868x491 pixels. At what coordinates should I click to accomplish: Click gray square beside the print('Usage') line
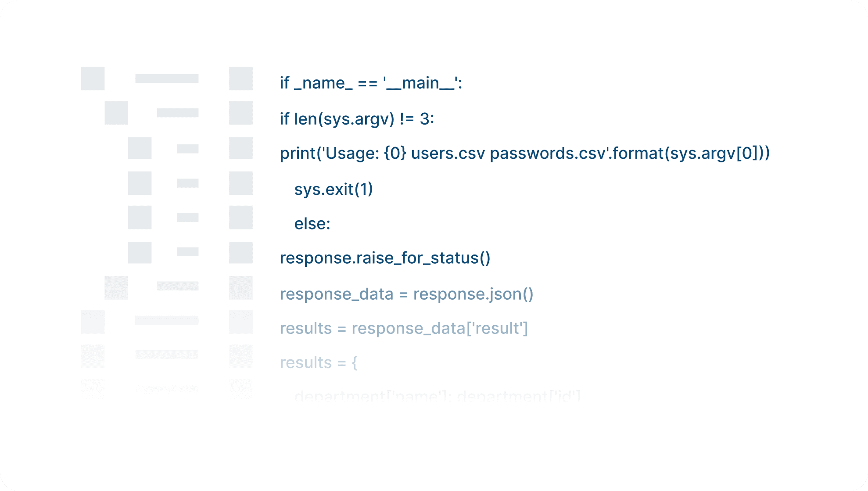[241, 148]
